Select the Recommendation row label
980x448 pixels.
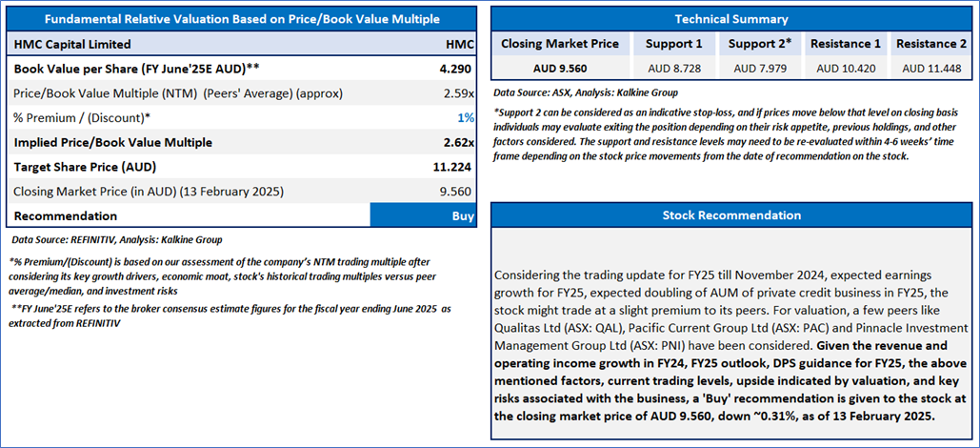pos(66,216)
